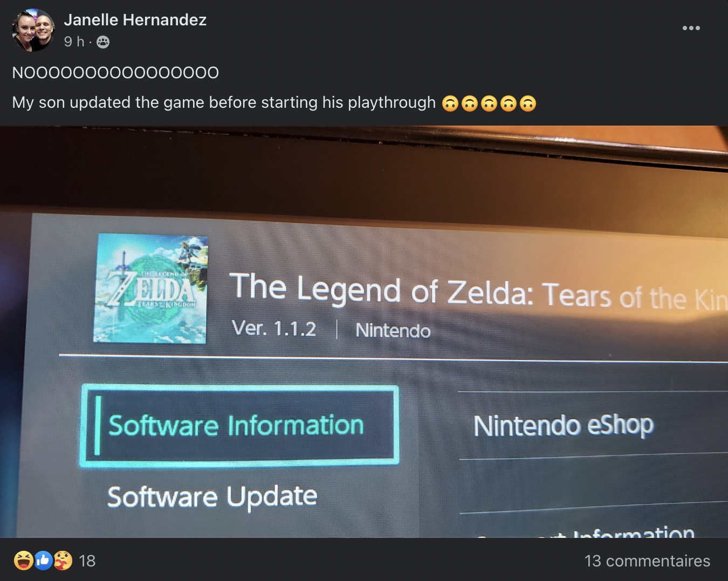This screenshot has width=728, height=581.
Task: Click the Nintendo publisher label in photo
Action: pyautogui.click(x=393, y=330)
